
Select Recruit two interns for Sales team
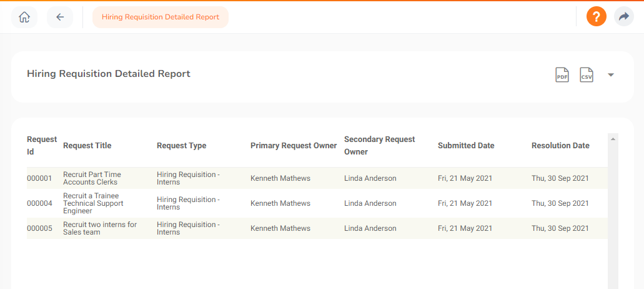[x=100, y=228]
